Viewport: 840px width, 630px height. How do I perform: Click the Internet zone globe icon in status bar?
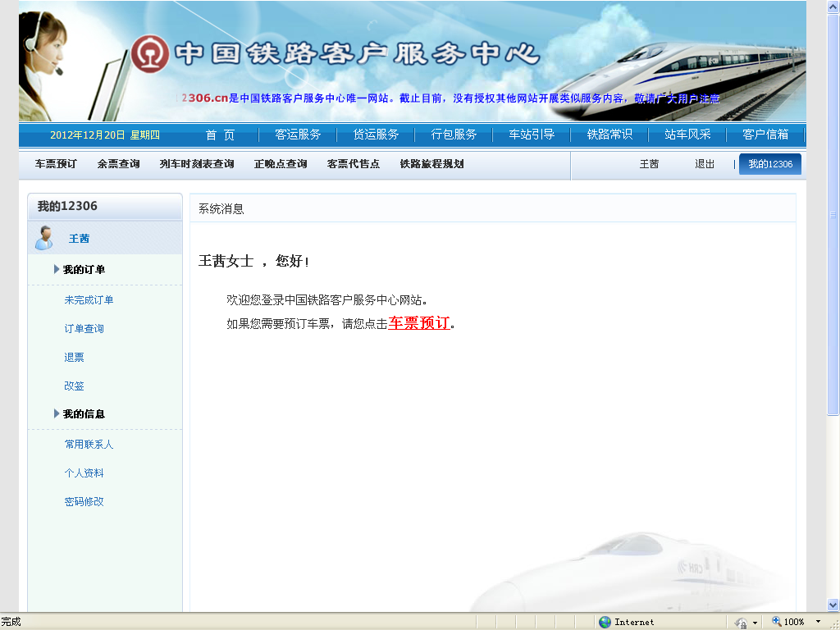(x=605, y=622)
